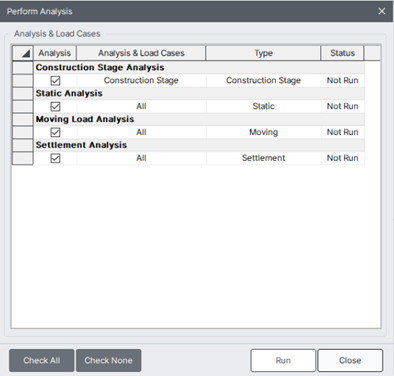Toggle the Settlement analysis checkbox

pyautogui.click(x=55, y=158)
